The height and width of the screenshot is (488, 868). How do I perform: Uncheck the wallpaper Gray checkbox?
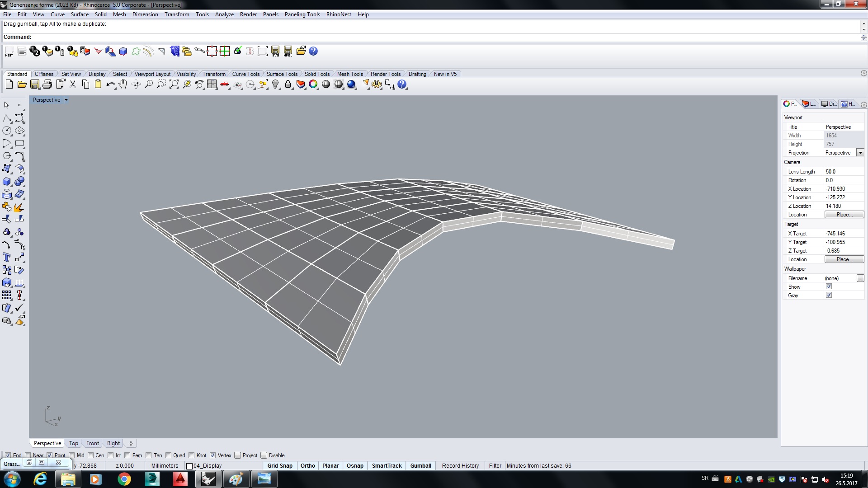coord(829,295)
